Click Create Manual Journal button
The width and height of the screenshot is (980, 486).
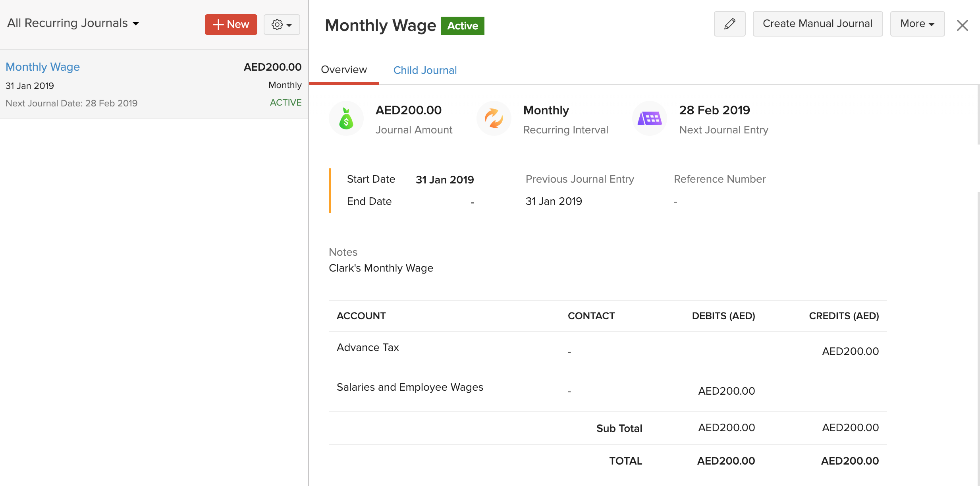(x=817, y=24)
